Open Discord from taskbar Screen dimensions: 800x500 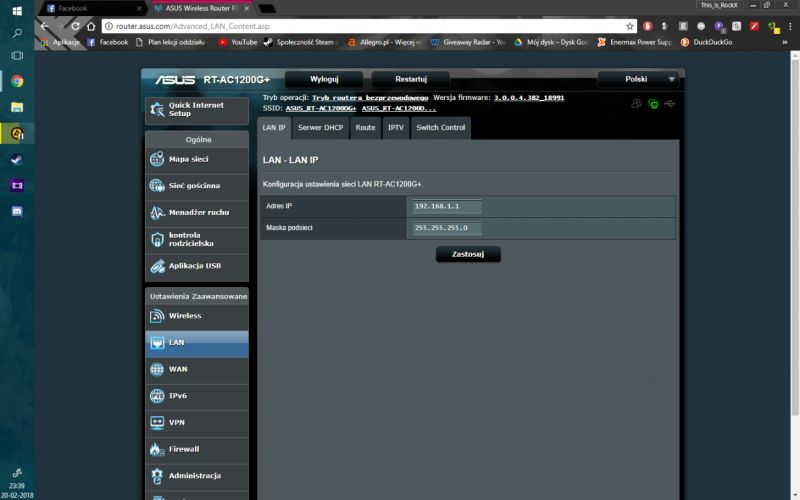tap(17, 212)
